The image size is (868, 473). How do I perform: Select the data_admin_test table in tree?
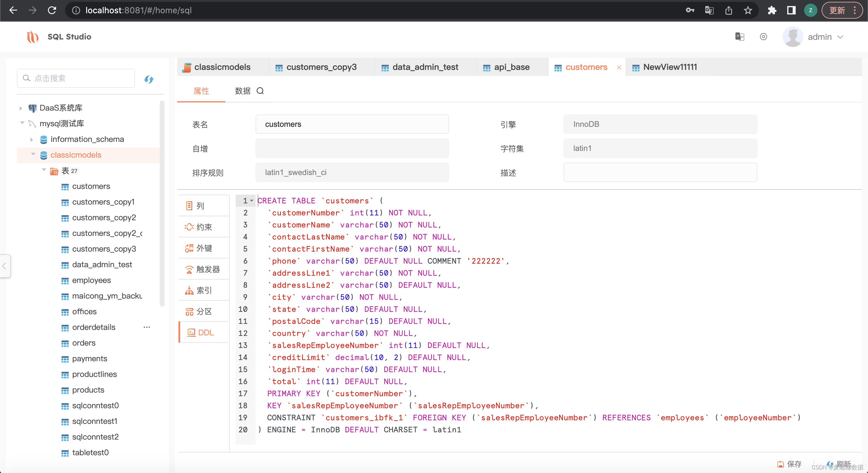click(x=102, y=265)
